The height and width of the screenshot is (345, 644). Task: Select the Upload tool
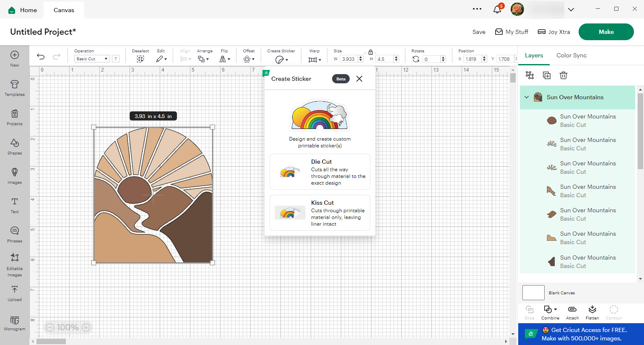click(14, 294)
